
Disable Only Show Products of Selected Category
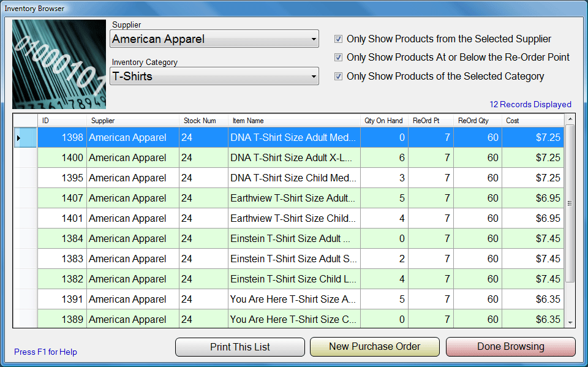pyautogui.click(x=339, y=77)
